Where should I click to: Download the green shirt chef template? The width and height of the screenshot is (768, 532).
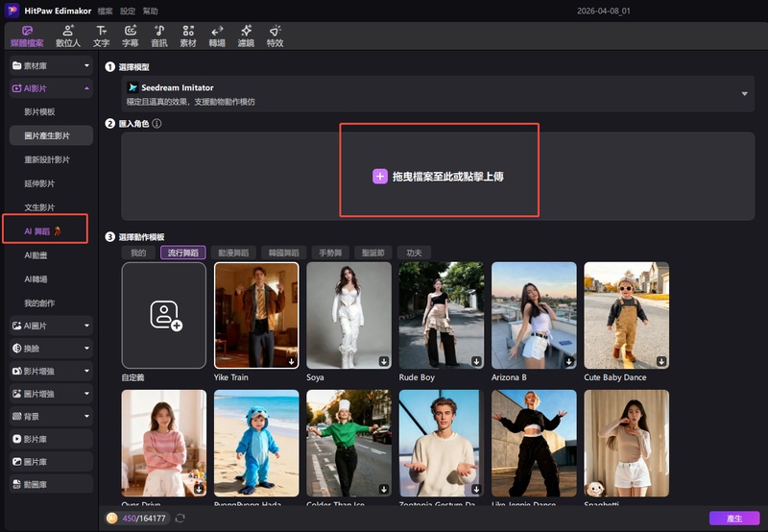click(x=384, y=489)
